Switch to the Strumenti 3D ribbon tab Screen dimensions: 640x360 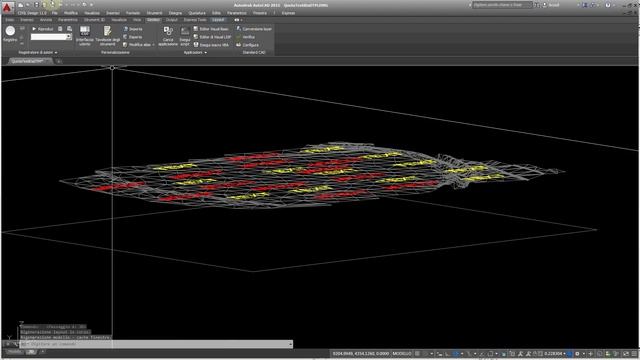pos(94,20)
